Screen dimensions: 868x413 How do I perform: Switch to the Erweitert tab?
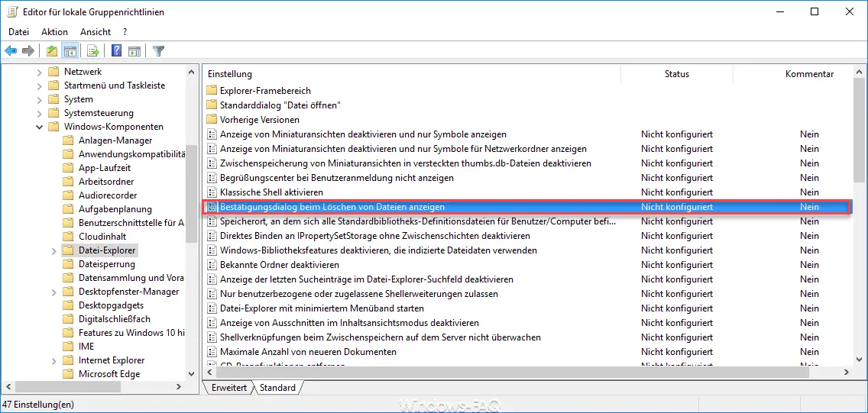pyautogui.click(x=229, y=388)
